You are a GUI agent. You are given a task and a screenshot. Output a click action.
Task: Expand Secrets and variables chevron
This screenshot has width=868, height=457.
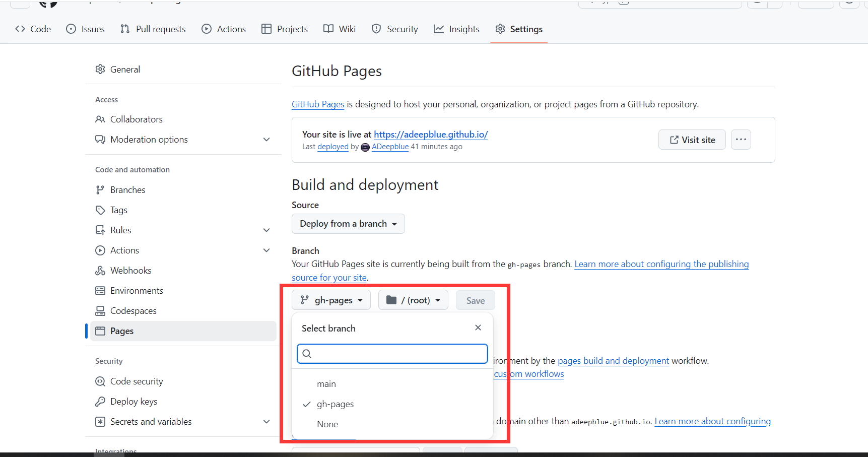click(x=266, y=422)
